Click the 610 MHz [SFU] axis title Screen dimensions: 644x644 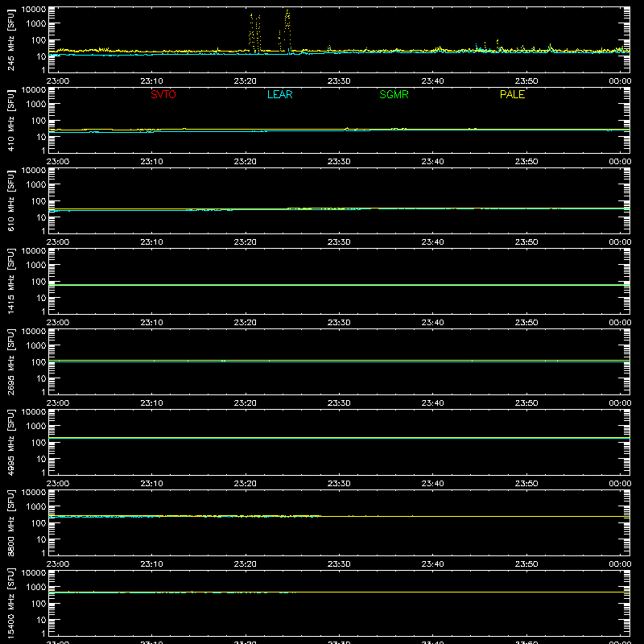10,201
